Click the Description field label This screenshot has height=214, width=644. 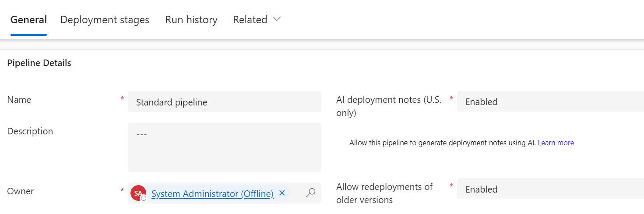(x=30, y=131)
